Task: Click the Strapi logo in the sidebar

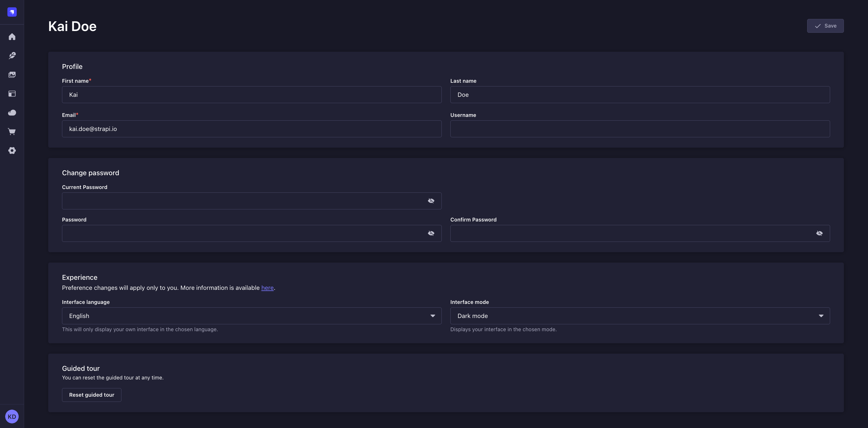Action: [x=12, y=12]
